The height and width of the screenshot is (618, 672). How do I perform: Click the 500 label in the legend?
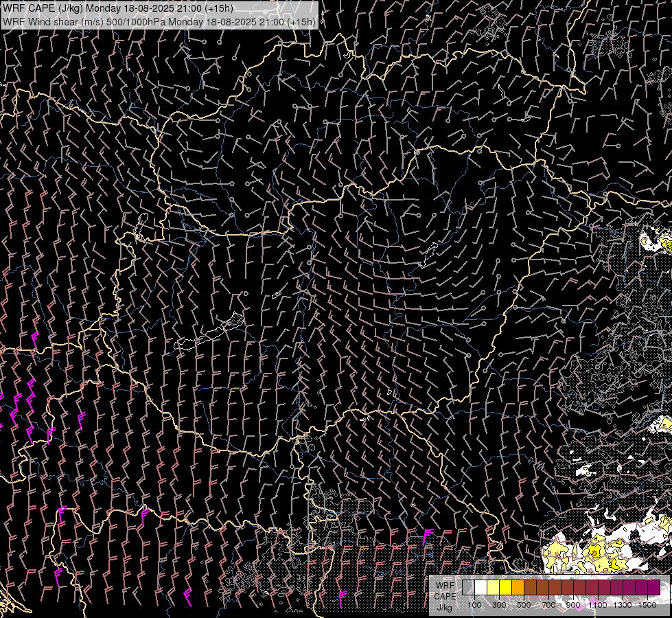[524, 605]
